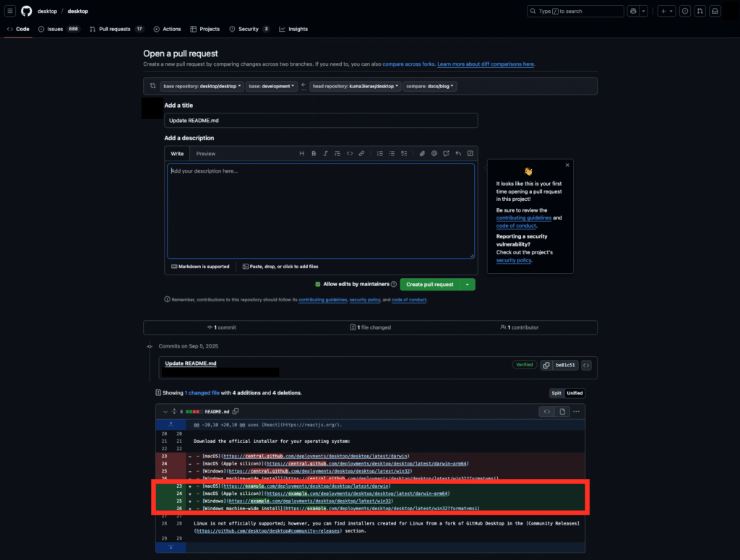Add a numbered list in the editor
This screenshot has height=560, width=740.
point(380,153)
